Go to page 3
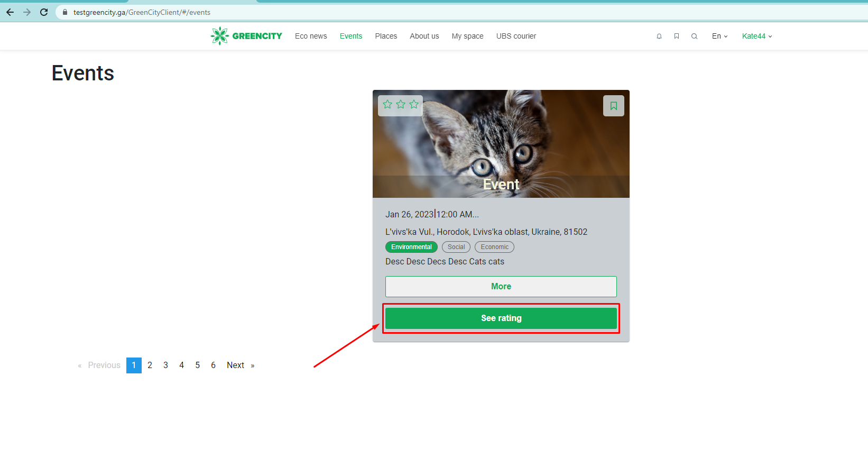 [x=165, y=365]
